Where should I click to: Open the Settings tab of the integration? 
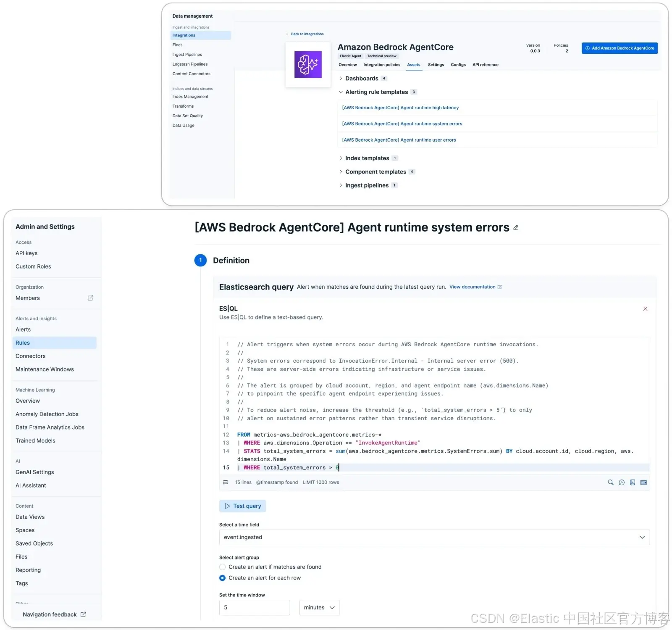coord(436,65)
